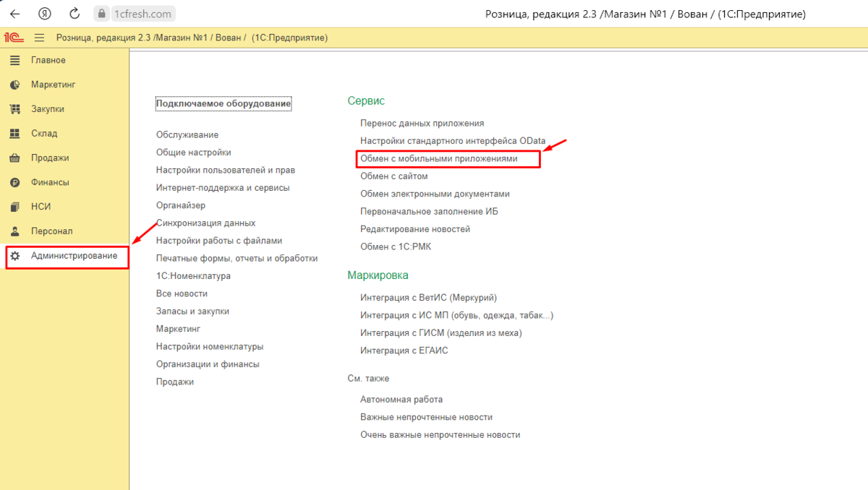Open the Органайзер link
The image size is (868, 490).
click(x=181, y=205)
